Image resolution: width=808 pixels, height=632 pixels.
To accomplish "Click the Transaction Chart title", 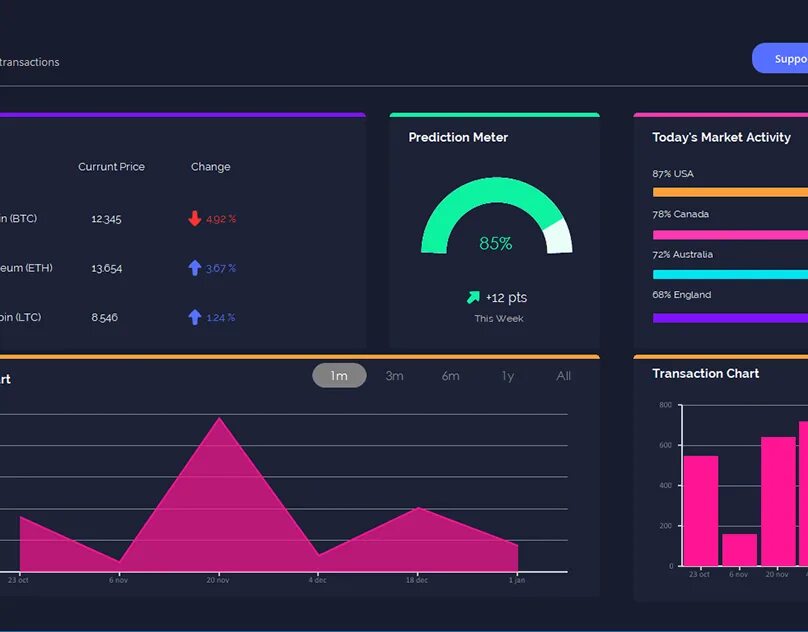I will click(705, 373).
